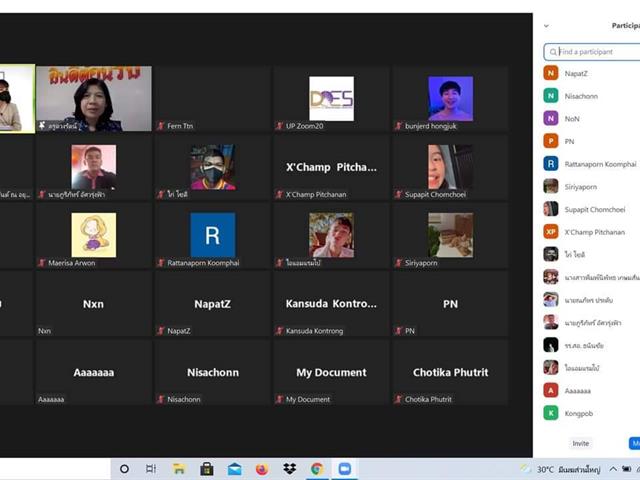This screenshot has height=480, width=640.
Task: Click muted mic icon on Fern Ttn tile
Action: [x=161, y=126]
